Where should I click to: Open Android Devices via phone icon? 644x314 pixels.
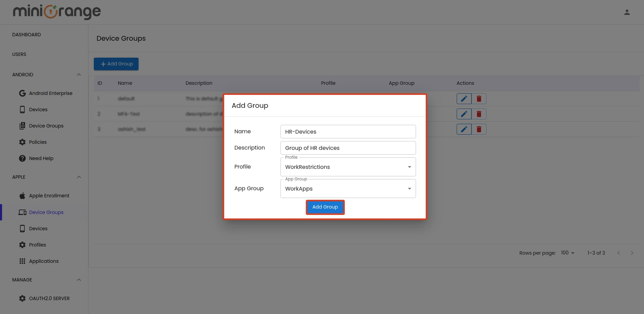22,109
